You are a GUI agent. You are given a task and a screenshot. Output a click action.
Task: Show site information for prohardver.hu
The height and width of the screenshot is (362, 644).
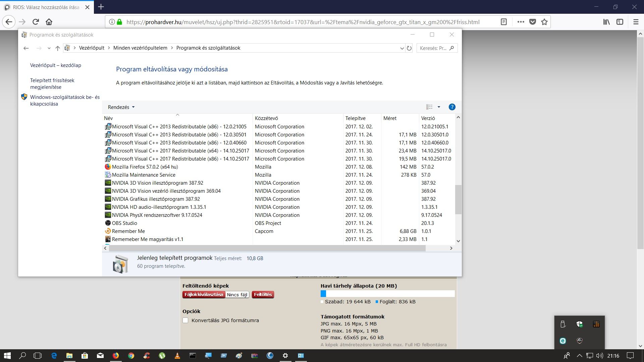112,22
